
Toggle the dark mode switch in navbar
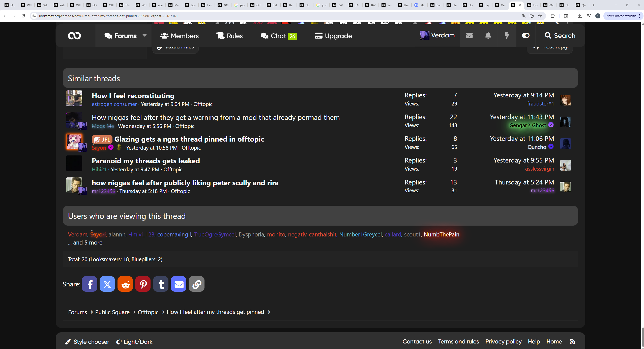coord(526,36)
